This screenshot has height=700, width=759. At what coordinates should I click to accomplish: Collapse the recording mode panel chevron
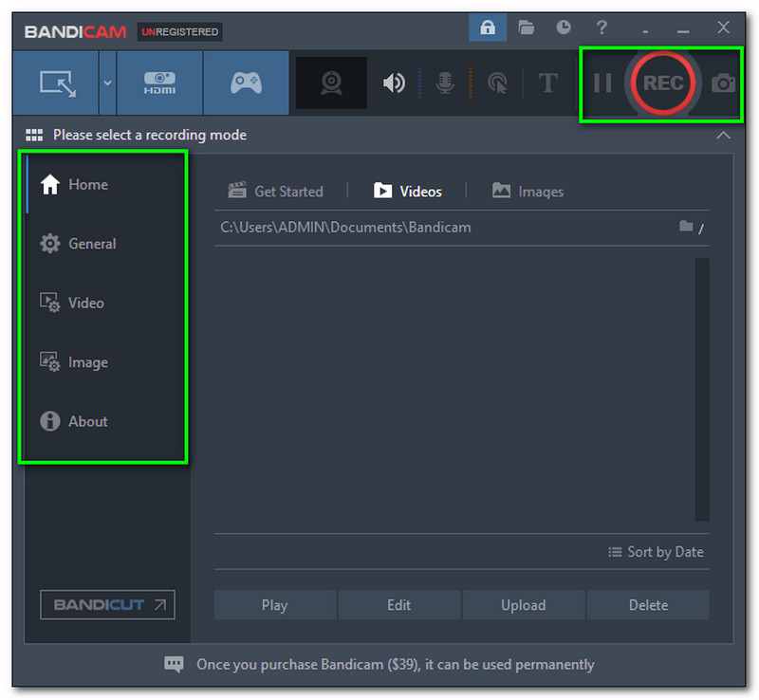click(723, 135)
